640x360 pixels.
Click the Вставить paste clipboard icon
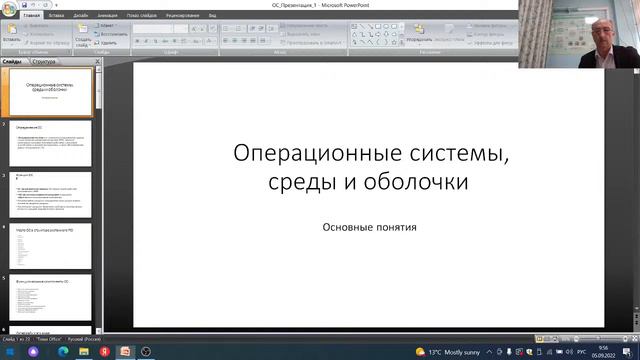pyautogui.click(x=12, y=30)
